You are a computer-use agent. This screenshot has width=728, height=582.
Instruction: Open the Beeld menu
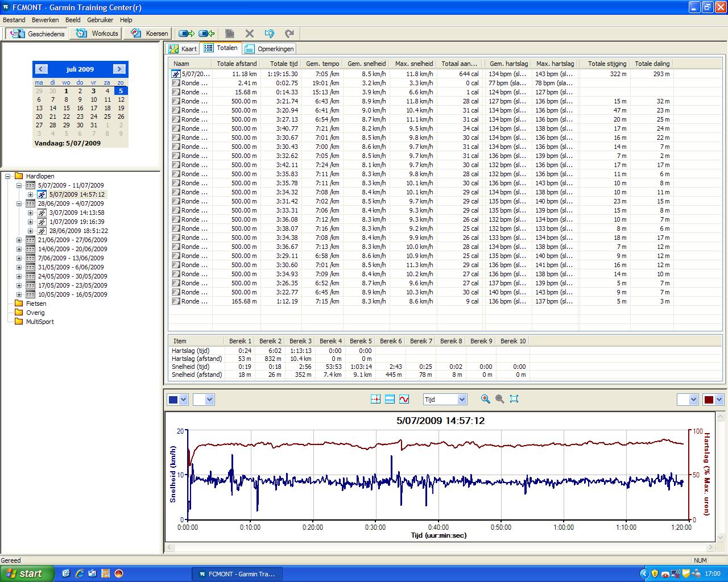(73, 20)
